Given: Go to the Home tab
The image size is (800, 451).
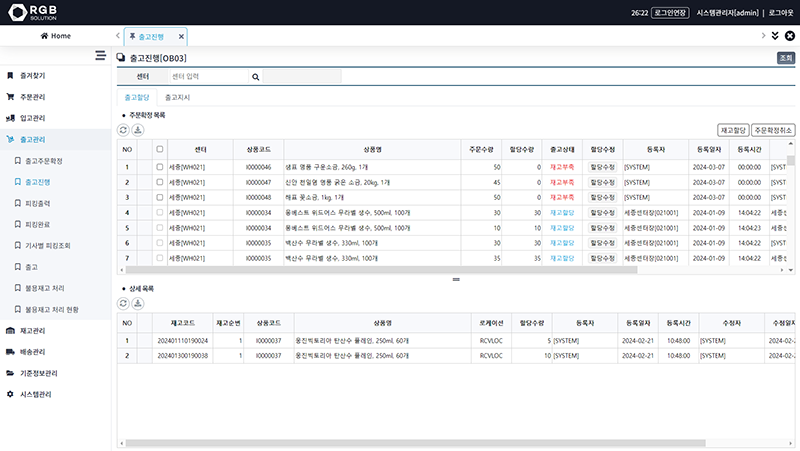Looking at the screenshot, I should pyautogui.click(x=56, y=36).
